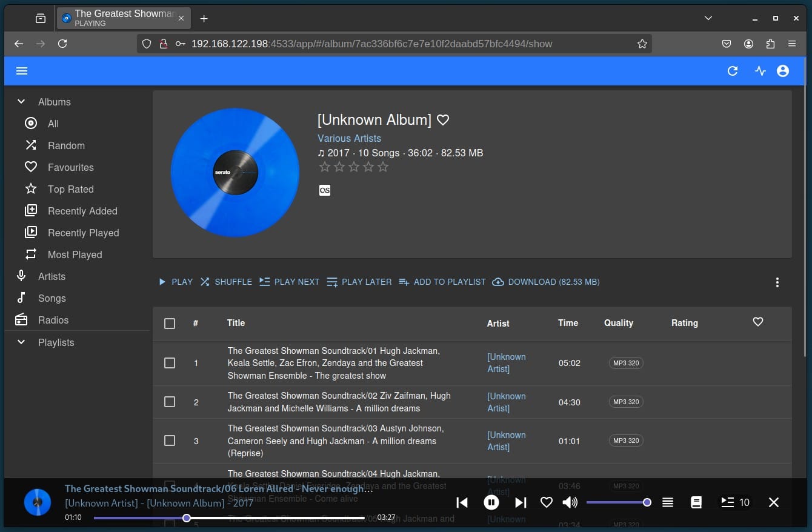Click the PLAY LATER button
This screenshot has width=812, height=532.
pyautogui.click(x=359, y=282)
